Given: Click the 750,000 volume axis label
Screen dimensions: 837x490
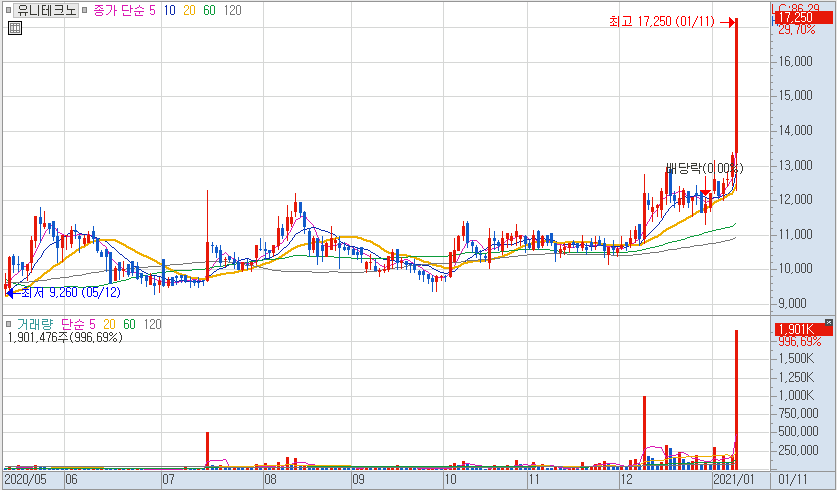Looking at the screenshot, I should click(798, 413).
